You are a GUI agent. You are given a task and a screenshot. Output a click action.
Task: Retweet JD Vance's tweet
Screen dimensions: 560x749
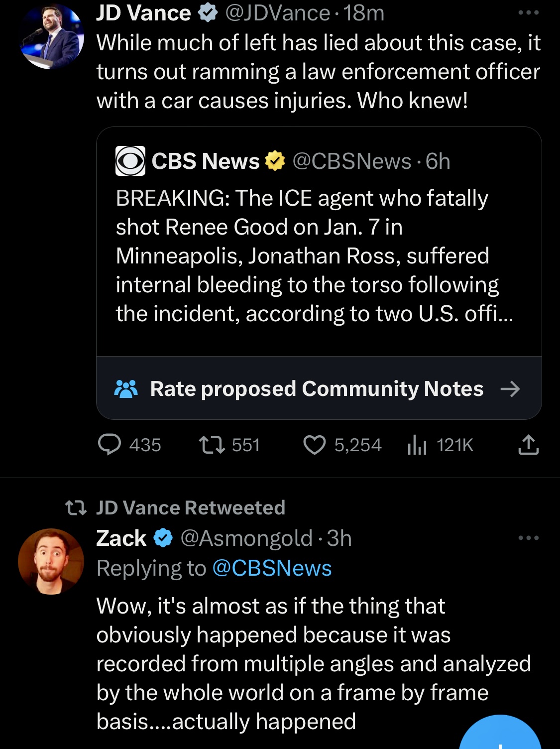pos(212,445)
